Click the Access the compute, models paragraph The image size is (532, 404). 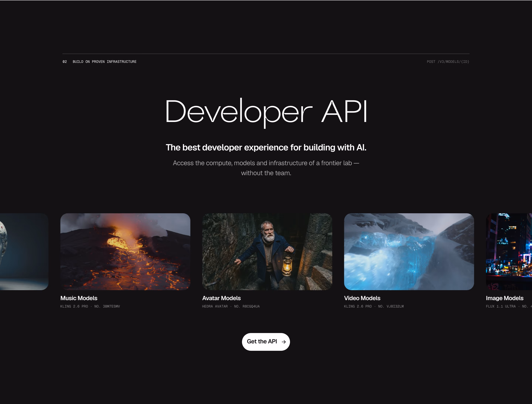point(266,168)
